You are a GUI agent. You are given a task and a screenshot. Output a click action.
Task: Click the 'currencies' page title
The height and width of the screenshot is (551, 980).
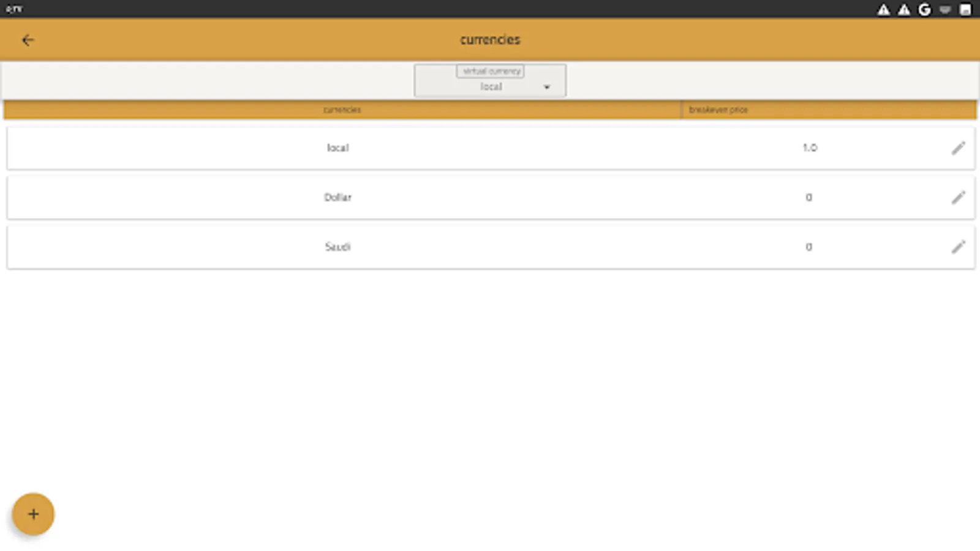[490, 40]
